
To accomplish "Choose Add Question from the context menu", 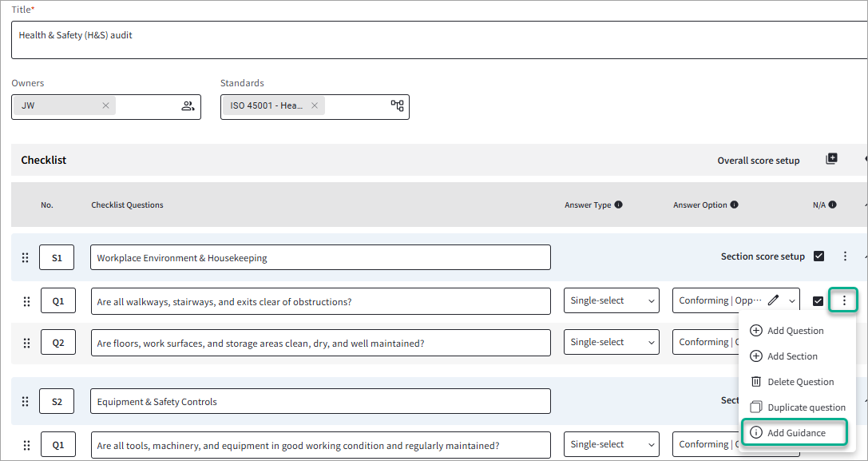I will [787, 331].
